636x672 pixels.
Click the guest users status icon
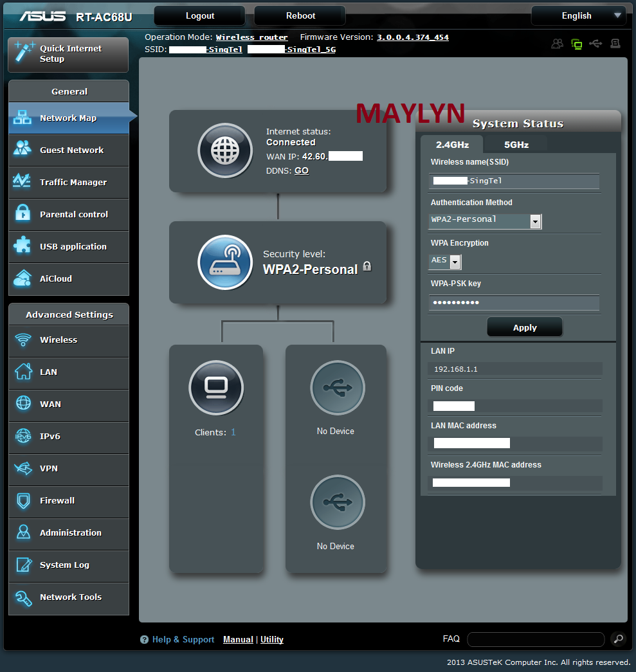coord(557,44)
